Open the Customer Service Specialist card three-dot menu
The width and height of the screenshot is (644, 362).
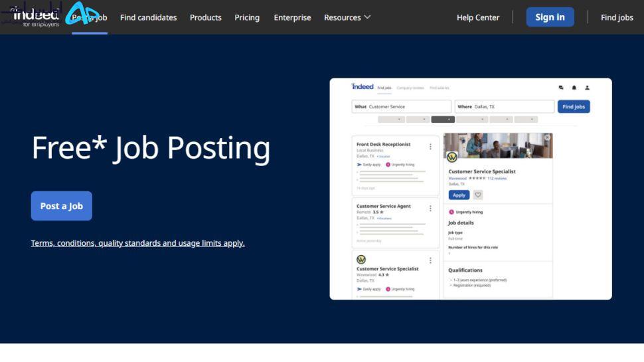[x=430, y=260]
